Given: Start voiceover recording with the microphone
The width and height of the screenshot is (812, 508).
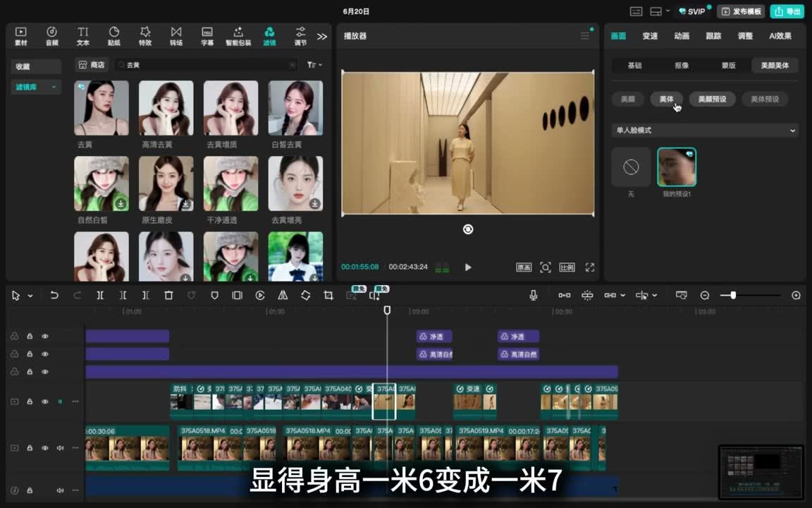Looking at the screenshot, I should click(534, 295).
